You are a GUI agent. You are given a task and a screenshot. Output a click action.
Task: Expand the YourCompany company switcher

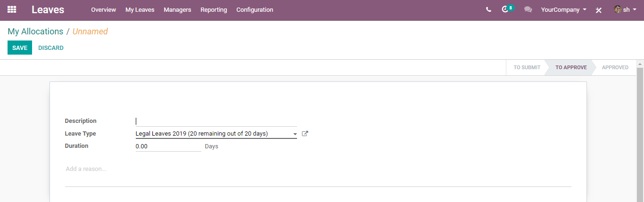[564, 9]
